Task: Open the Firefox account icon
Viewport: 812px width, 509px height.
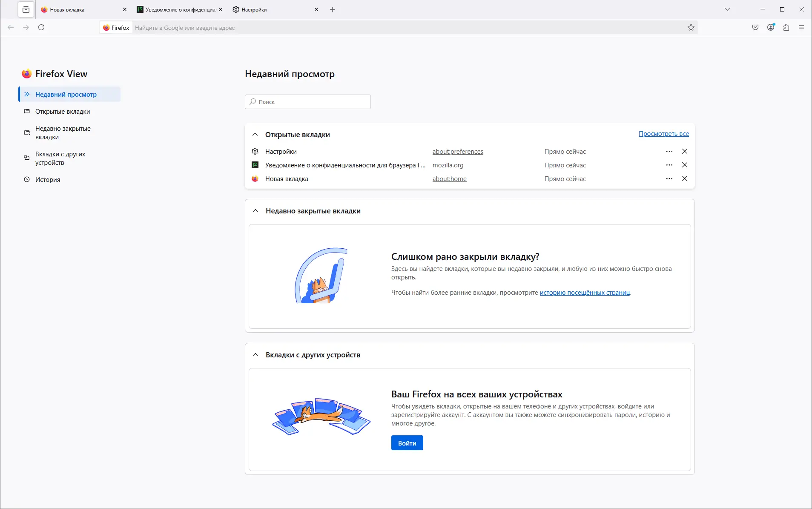Action: tap(771, 27)
